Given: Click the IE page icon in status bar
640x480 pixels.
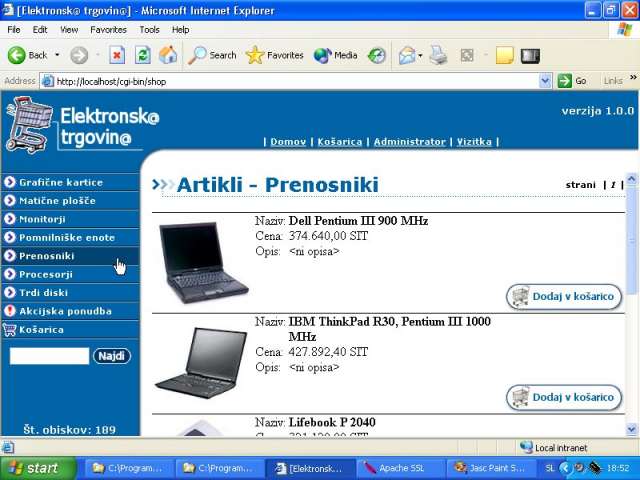Looking at the screenshot, I should pos(8,447).
